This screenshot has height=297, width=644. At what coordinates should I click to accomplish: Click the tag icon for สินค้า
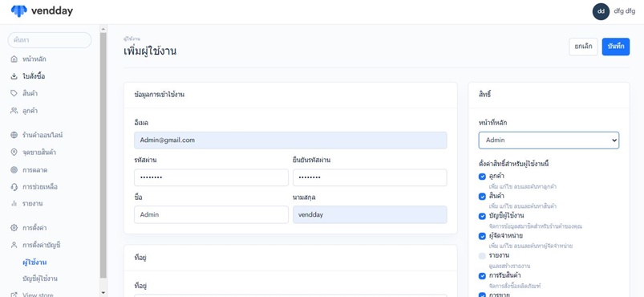[x=14, y=93]
